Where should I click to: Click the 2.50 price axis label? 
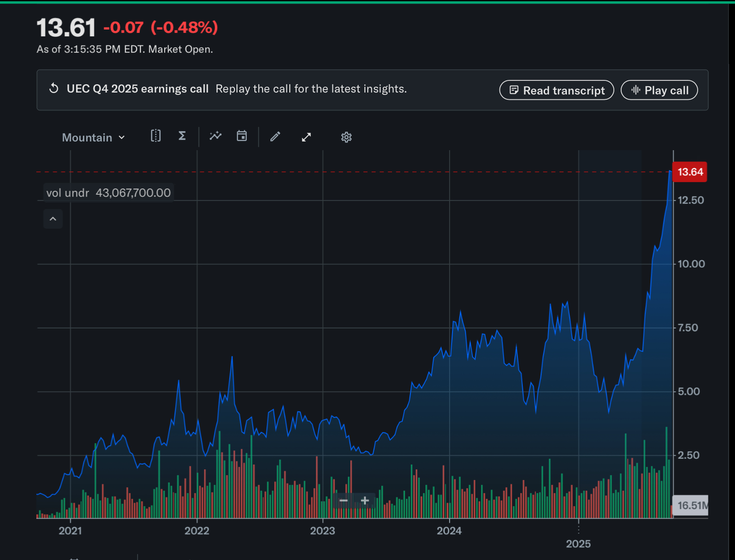(x=688, y=455)
